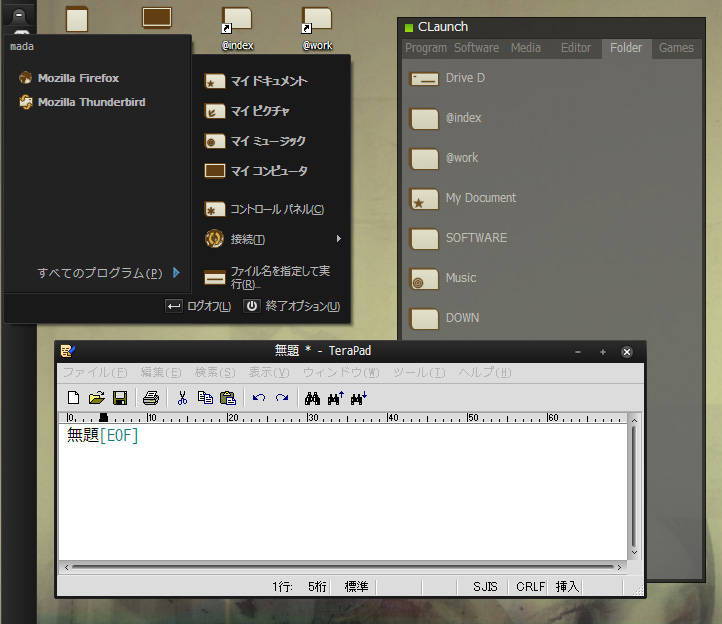Click inside the TeraPad text editing area
Viewport: 722px width, 624px height.
(343, 492)
